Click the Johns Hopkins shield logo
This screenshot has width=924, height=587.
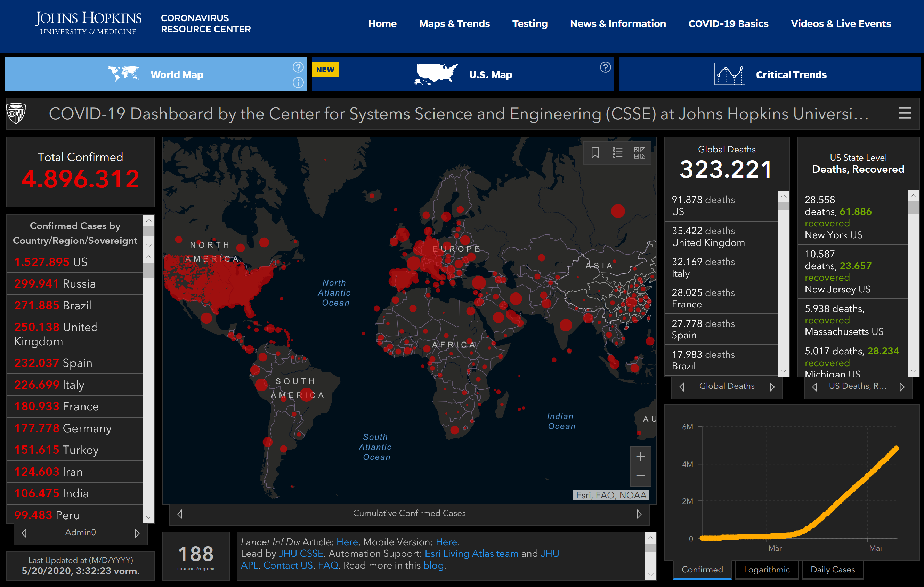click(x=16, y=114)
